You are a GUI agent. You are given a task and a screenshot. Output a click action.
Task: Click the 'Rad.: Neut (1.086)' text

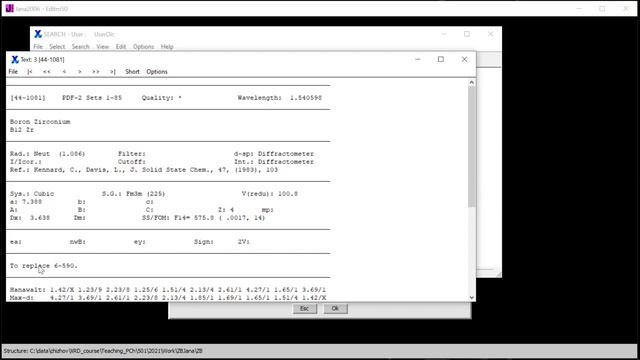coord(47,154)
